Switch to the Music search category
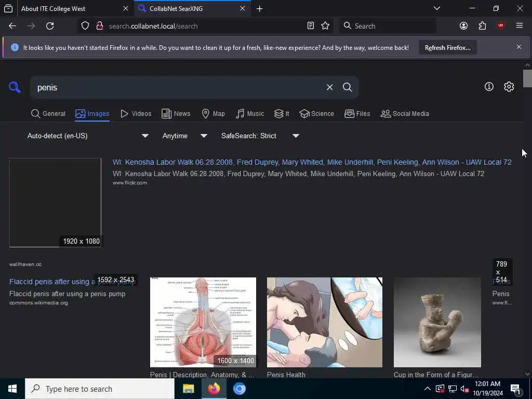 click(x=250, y=114)
